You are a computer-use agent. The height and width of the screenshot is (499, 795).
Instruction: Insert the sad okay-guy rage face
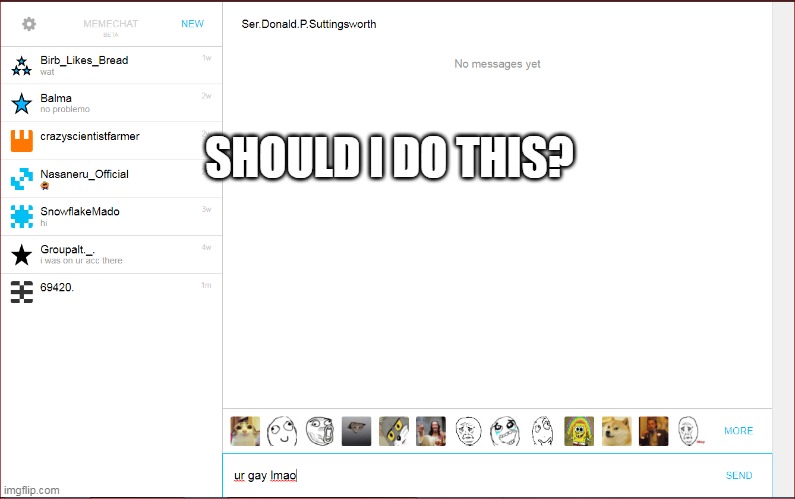(468, 431)
